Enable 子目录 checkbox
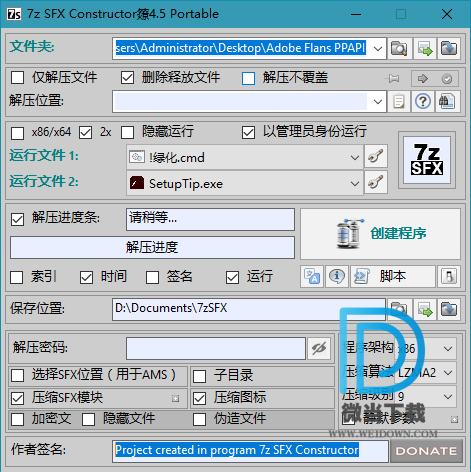Image resolution: width=471 pixels, height=472 pixels. (x=199, y=376)
